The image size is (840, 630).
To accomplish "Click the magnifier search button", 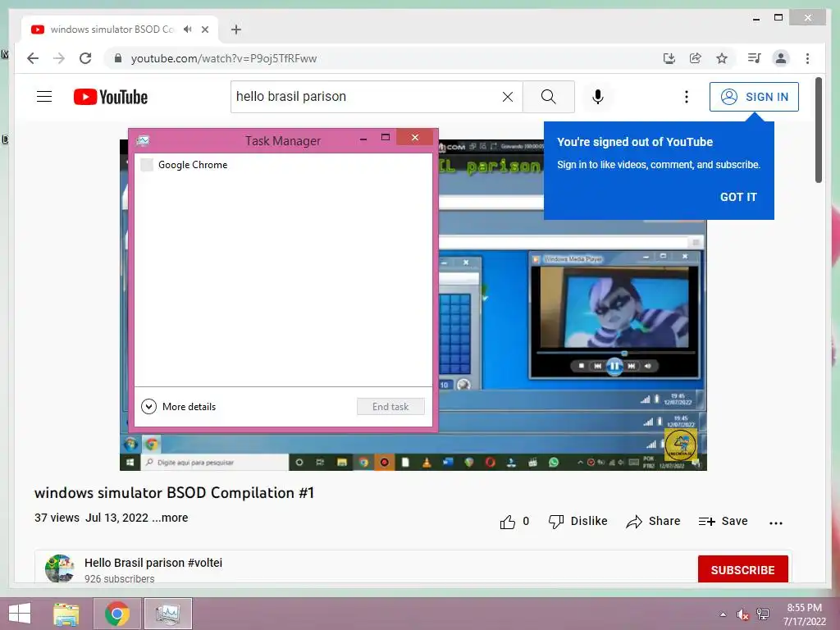I will coord(548,97).
